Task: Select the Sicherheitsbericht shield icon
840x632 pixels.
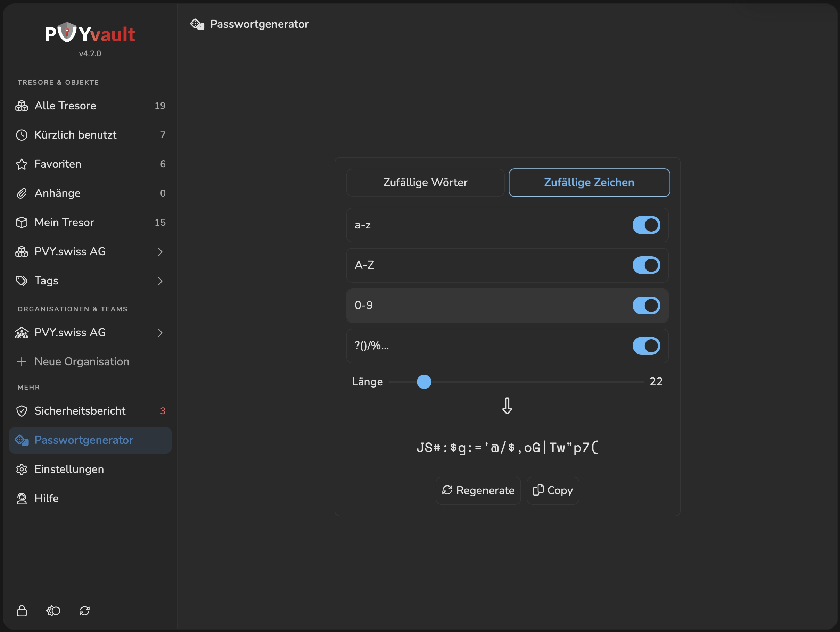Action: (x=22, y=411)
